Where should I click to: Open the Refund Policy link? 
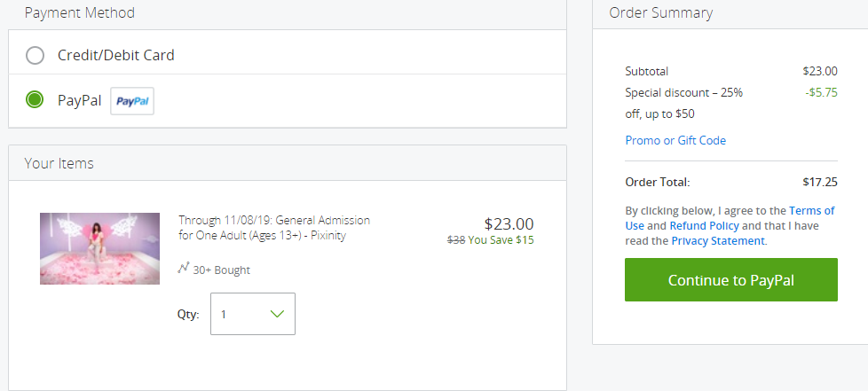704,225
